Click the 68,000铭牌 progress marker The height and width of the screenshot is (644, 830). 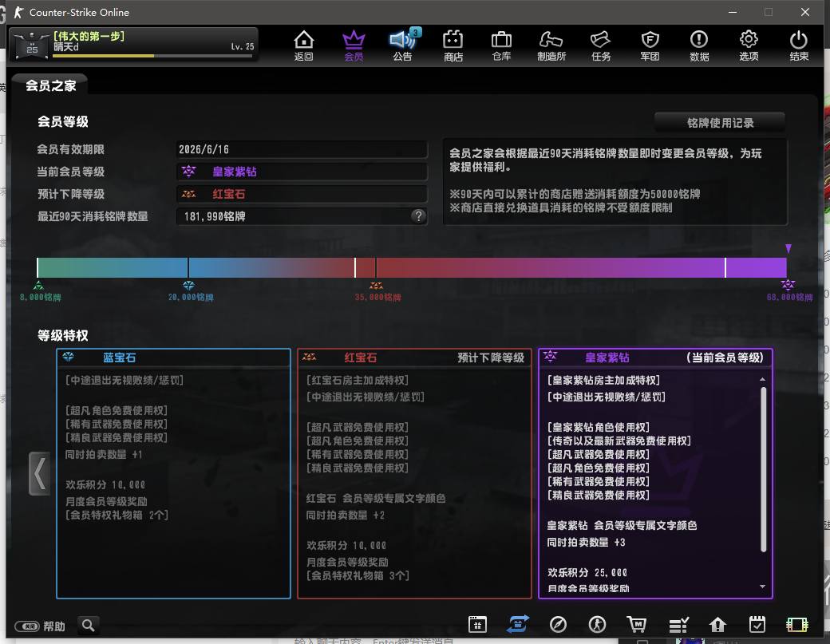coord(788,290)
